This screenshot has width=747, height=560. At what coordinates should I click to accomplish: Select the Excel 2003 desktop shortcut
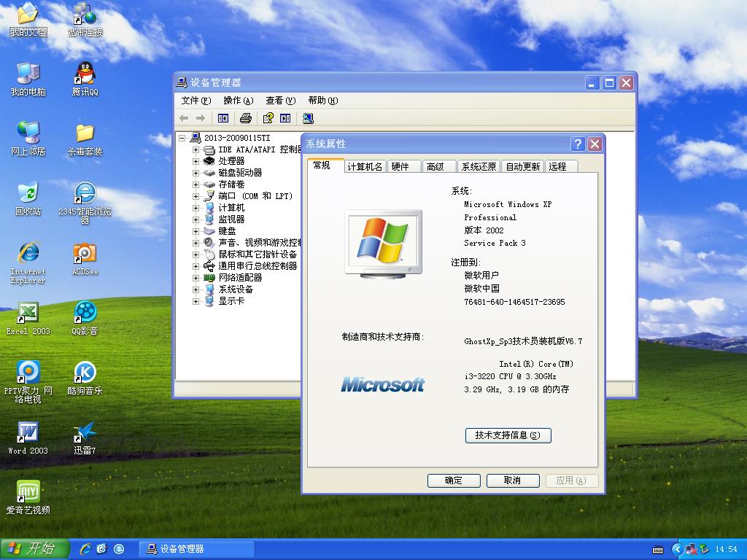pos(28,318)
